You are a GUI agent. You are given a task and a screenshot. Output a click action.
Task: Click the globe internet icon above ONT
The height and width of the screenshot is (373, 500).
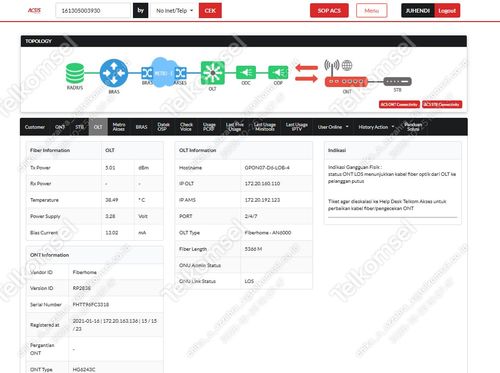click(347, 65)
